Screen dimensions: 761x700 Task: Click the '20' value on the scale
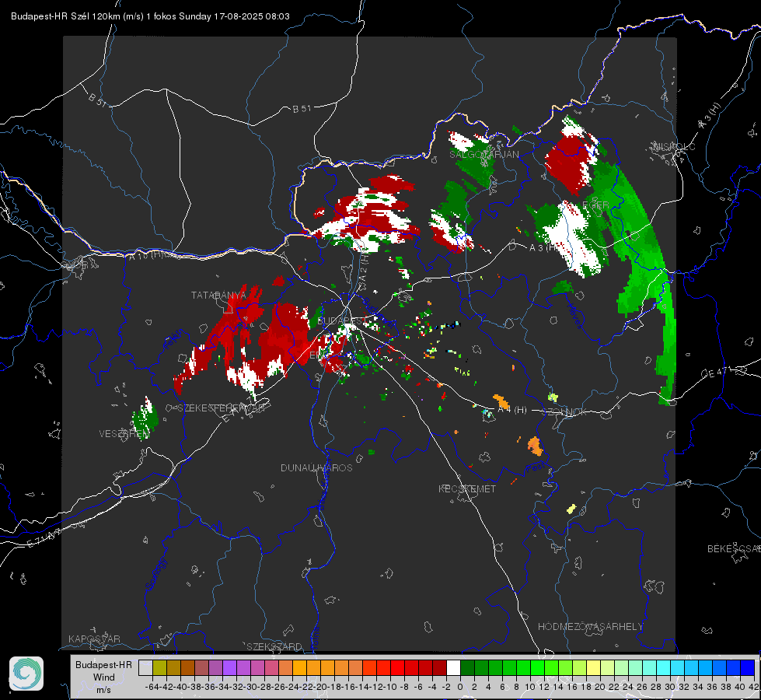[x=600, y=687]
